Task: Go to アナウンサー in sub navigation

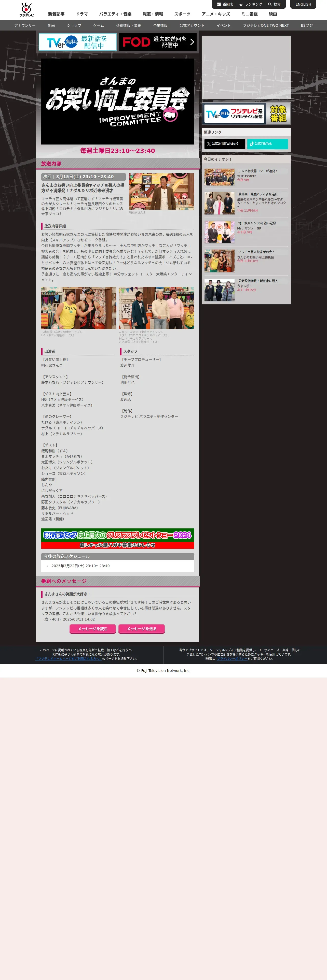Action: coord(25,25)
